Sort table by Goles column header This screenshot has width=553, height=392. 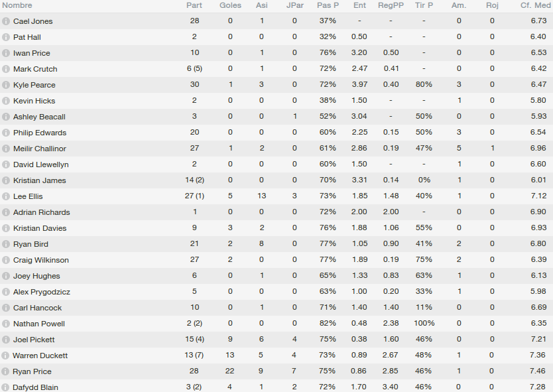pos(230,5)
